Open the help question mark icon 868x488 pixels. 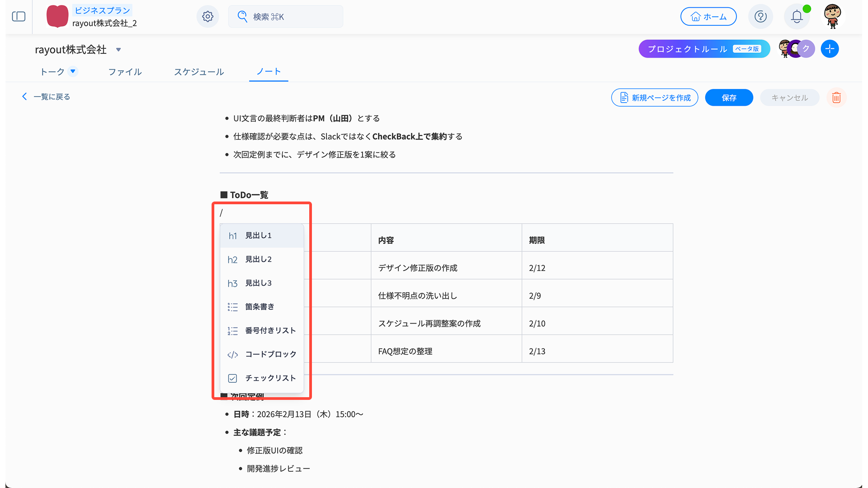(x=760, y=17)
